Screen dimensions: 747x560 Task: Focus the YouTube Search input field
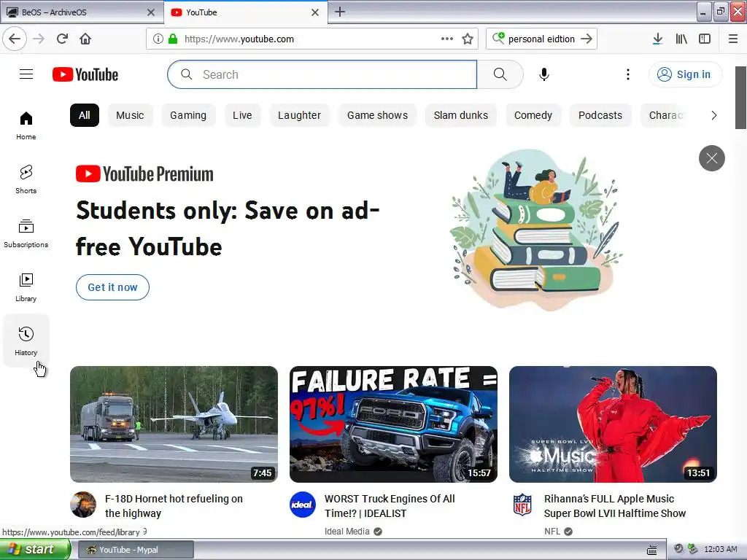pyautogui.click(x=322, y=74)
